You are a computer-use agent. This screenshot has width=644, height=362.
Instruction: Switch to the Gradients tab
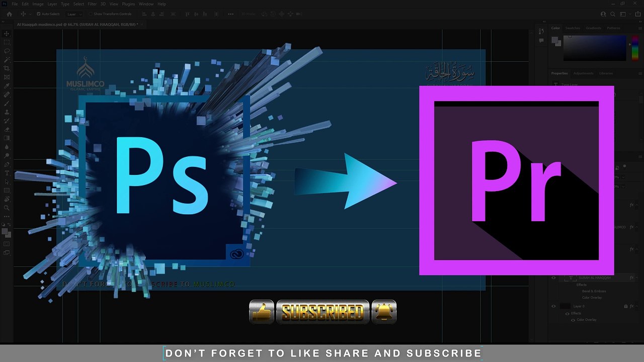[x=593, y=28]
